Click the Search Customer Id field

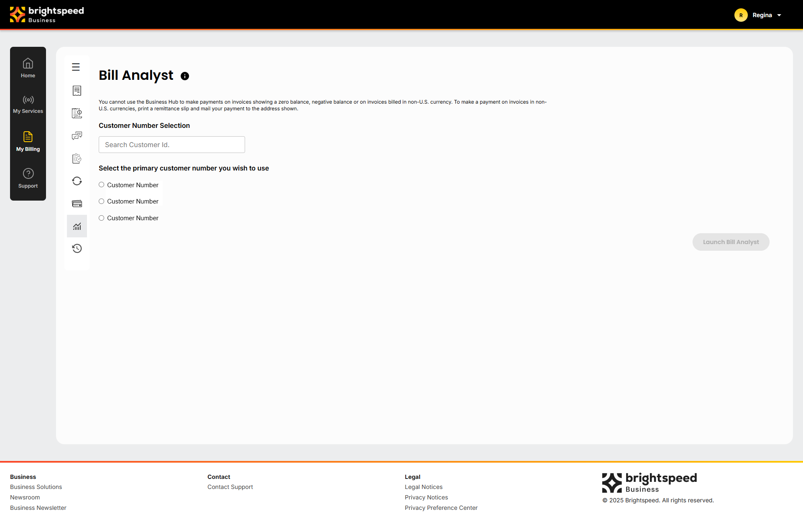point(172,145)
